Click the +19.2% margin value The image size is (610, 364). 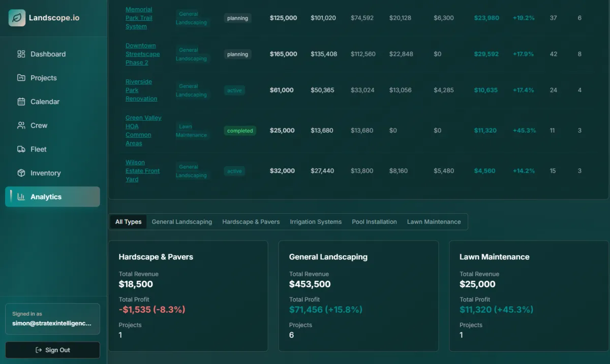pyautogui.click(x=524, y=18)
